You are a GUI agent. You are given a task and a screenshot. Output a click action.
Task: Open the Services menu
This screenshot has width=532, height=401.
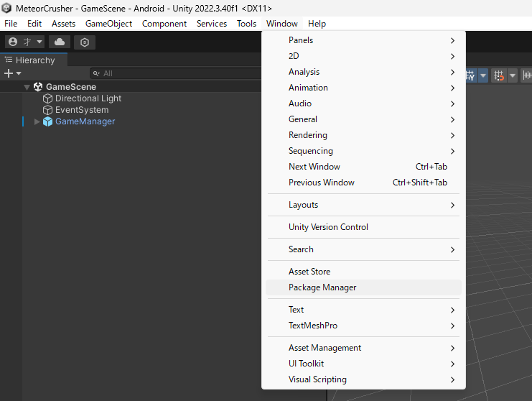pyautogui.click(x=212, y=24)
